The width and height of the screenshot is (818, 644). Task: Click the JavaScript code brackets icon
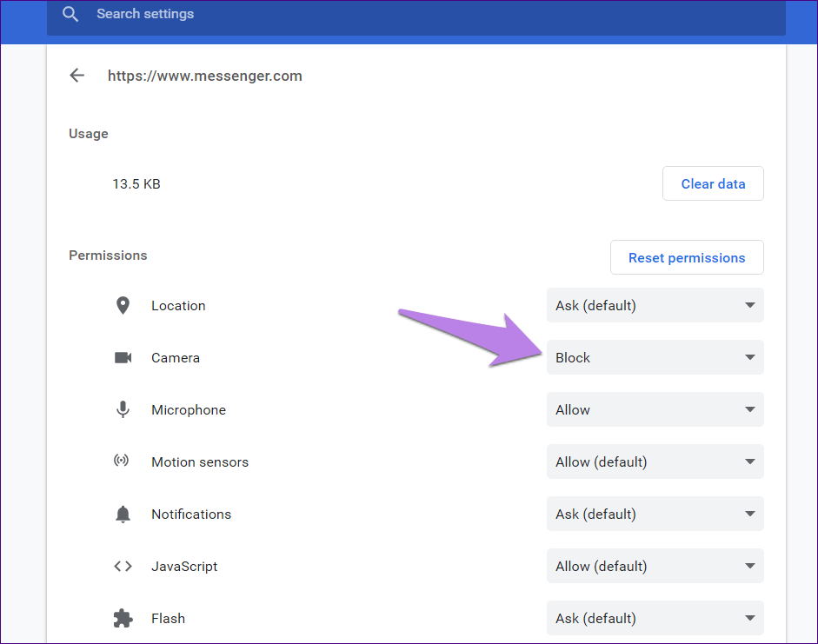pyautogui.click(x=123, y=567)
